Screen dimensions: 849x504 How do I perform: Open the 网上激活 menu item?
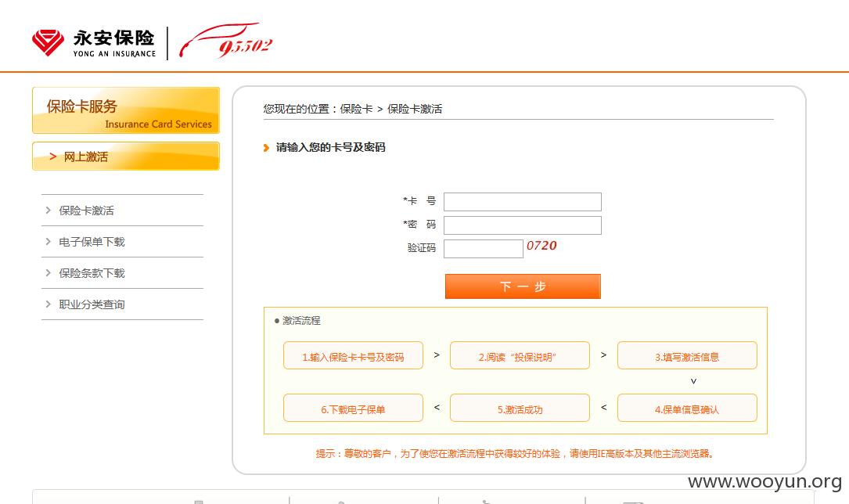pos(126,157)
